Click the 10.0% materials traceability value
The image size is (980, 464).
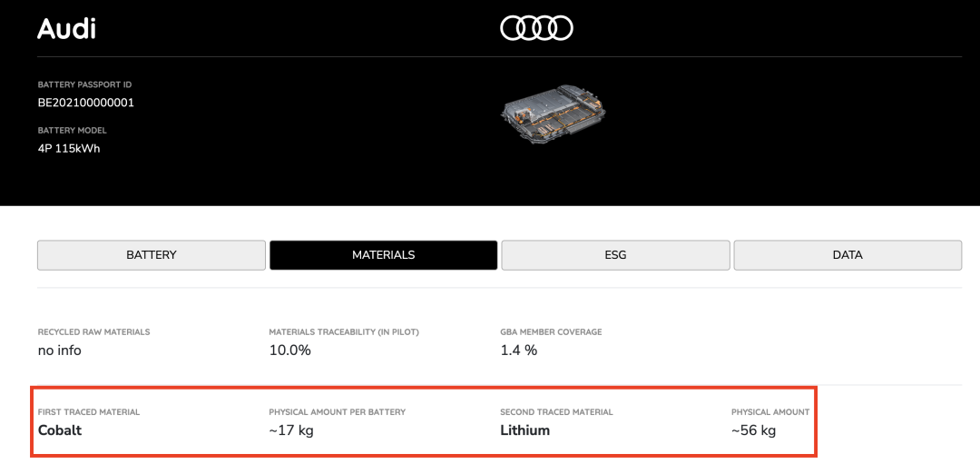pos(290,350)
